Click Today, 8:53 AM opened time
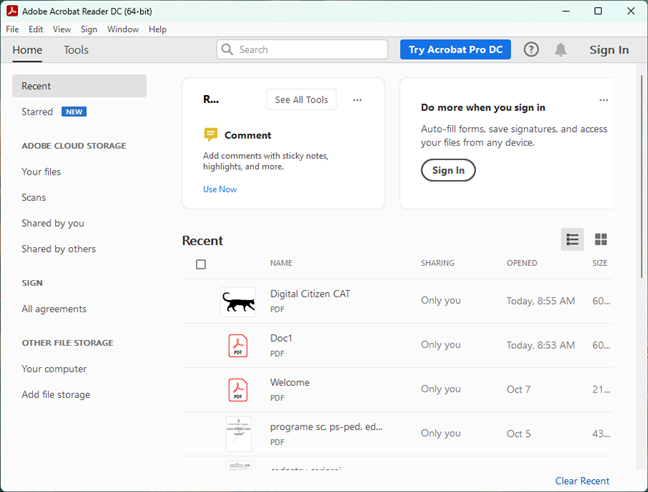648x492 pixels. [x=541, y=345]
